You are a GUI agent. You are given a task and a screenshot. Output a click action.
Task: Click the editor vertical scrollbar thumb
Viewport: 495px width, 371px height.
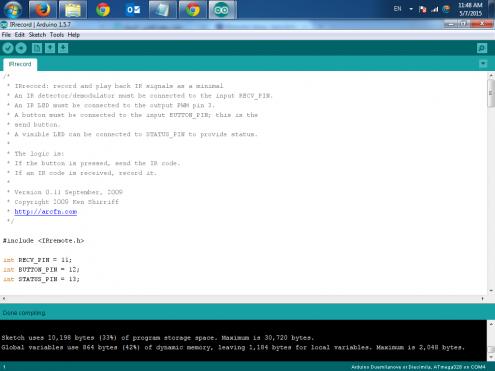pyautogui.click(x=491, y=93)
